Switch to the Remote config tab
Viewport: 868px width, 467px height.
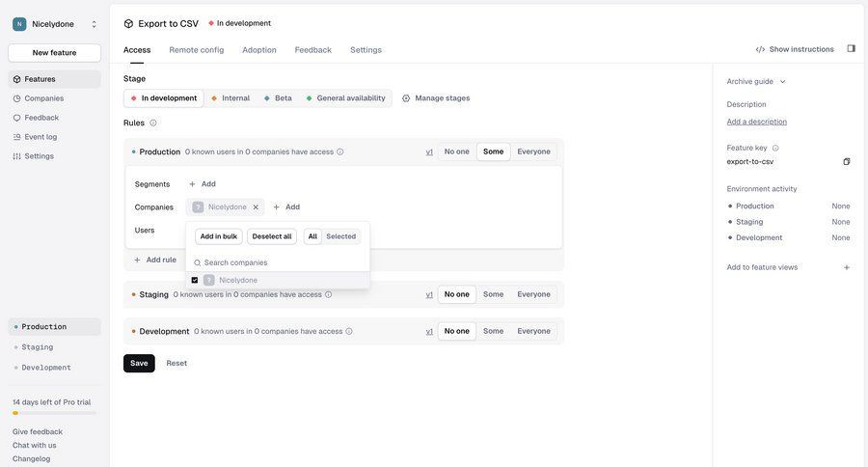click(x=197, y=49)
